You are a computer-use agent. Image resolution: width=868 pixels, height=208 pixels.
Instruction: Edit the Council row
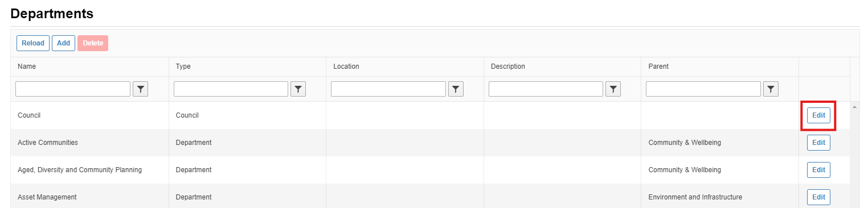click(x=818, y=115)
